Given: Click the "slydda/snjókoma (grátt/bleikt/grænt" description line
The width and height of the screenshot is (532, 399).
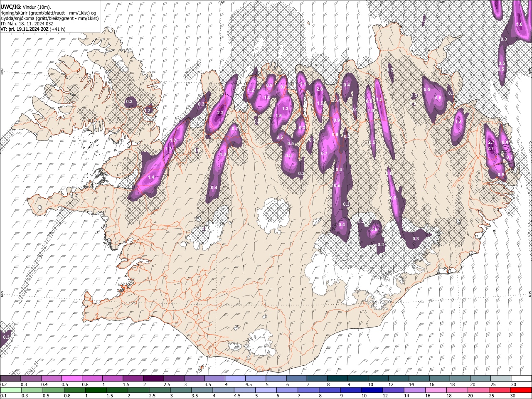Looking at the screenshot, I should click(49, 18).
